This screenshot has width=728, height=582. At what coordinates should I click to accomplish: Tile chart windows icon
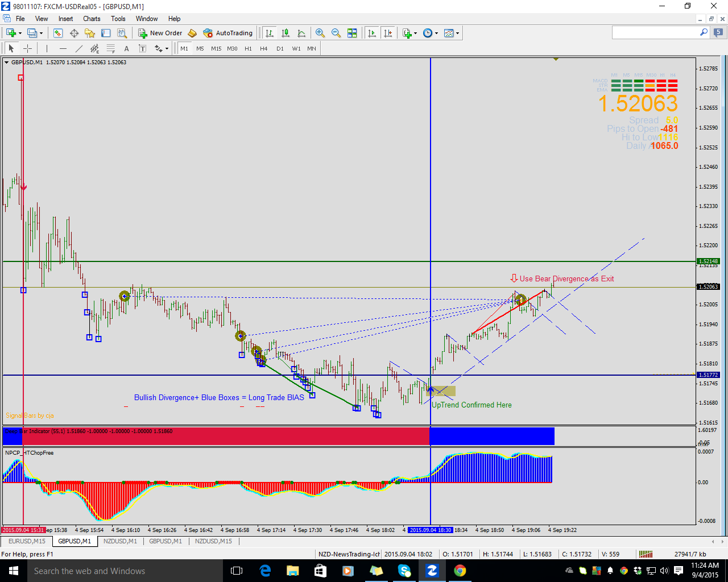352,33
